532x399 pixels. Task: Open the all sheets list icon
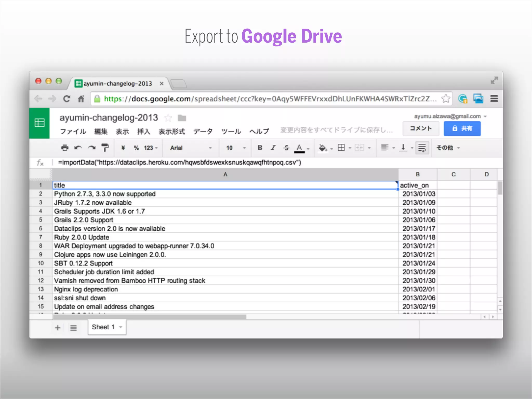74,328
